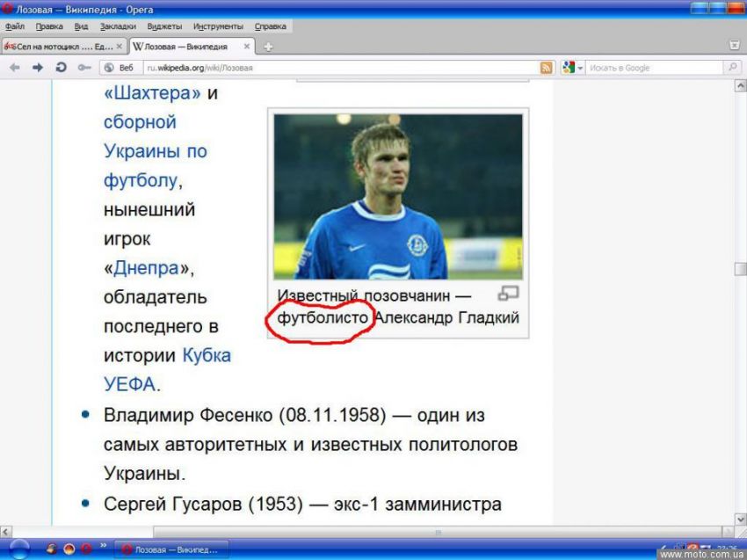Screen dimensions: 747x560
Task: Open the password wand key icon
Action: 84,68
